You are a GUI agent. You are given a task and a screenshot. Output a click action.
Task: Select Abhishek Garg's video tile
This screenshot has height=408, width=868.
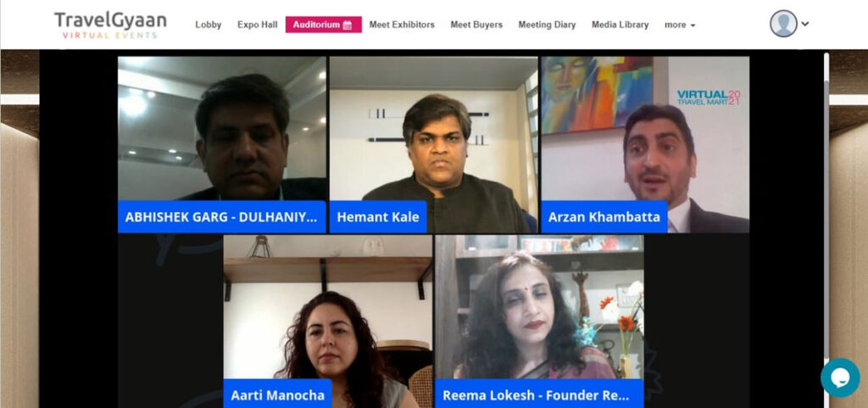click(222, 144)
